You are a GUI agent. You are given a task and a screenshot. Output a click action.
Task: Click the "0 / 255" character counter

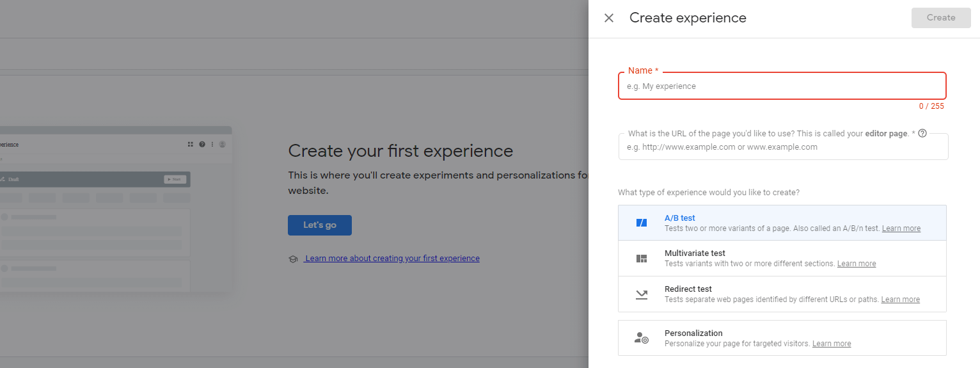931,106
